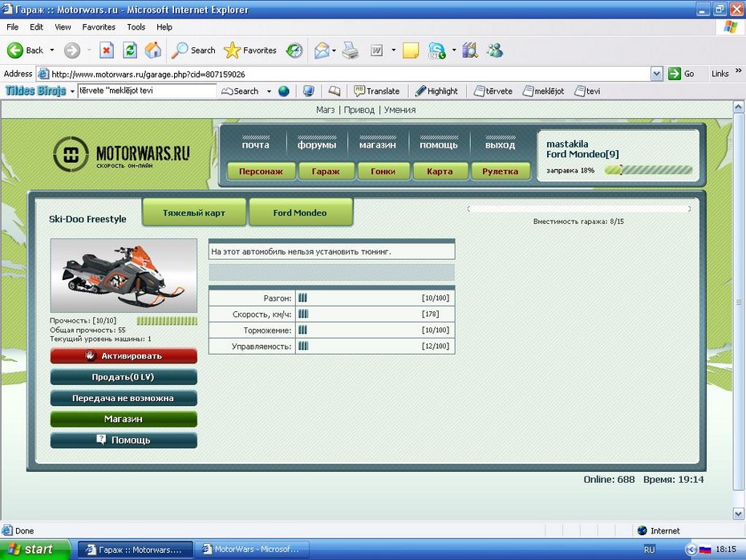
Task: Go to the Home page icon
Action: 152,50
